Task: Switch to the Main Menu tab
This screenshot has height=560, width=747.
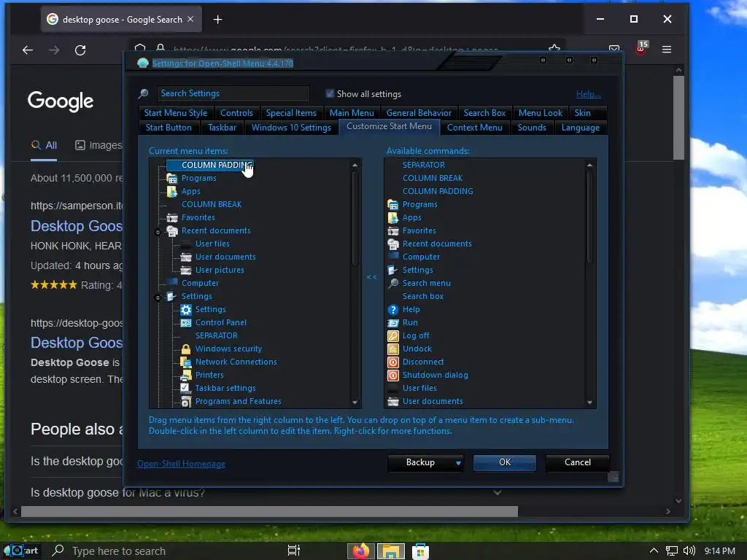Action: [352, 113]
